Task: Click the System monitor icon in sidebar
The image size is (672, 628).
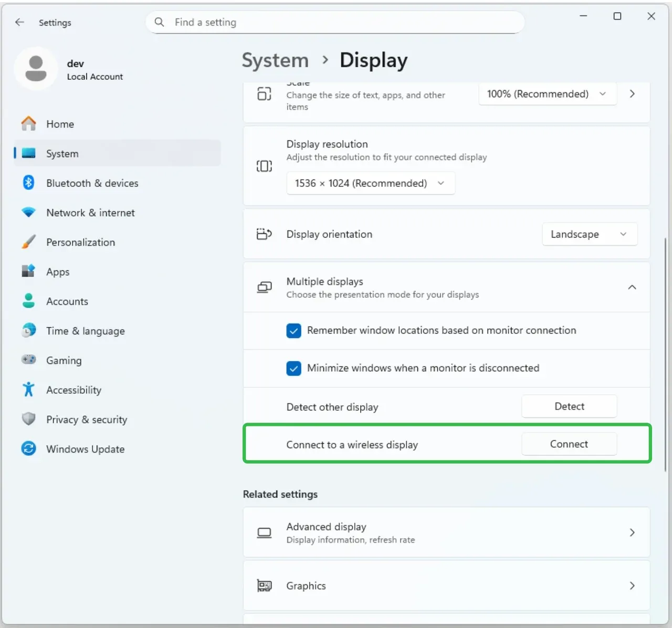Action: pos(29,153)
